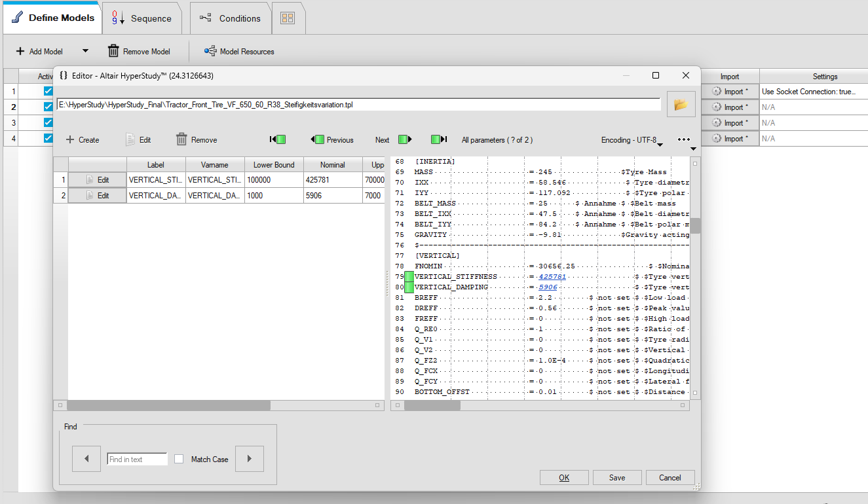Click the vertical scrollbar of the template text
This screenshot has width=868, height=504.
pyautogui.click(x=695, y=225)
